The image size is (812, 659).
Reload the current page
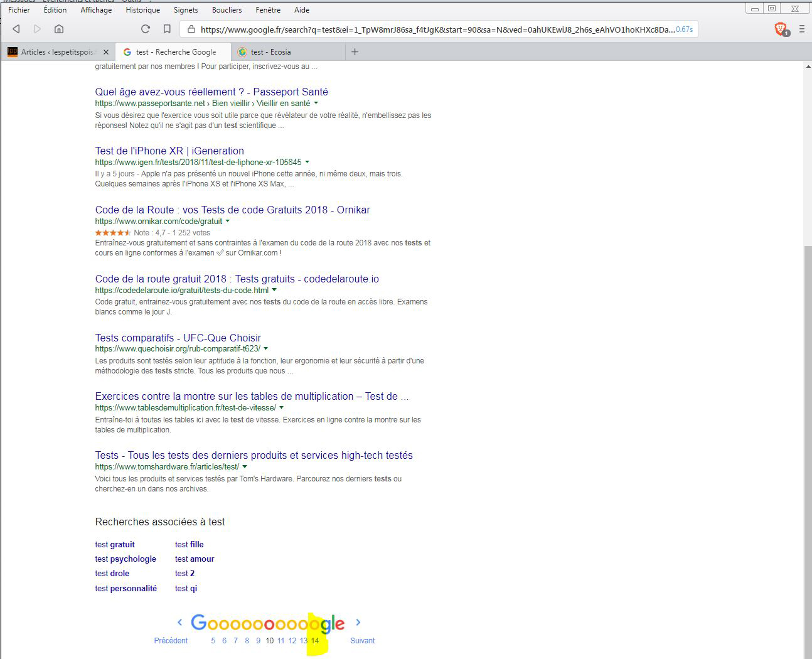pyautogui.click(x=146, y=29)
